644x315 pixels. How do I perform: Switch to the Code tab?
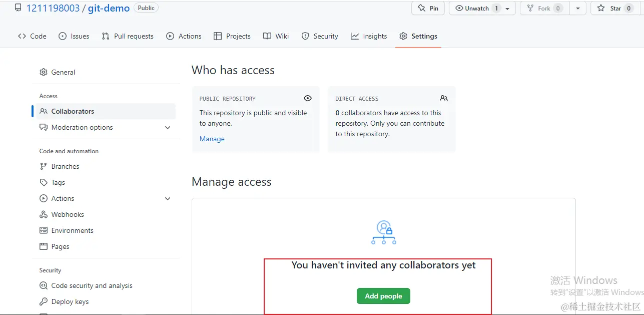32,36
